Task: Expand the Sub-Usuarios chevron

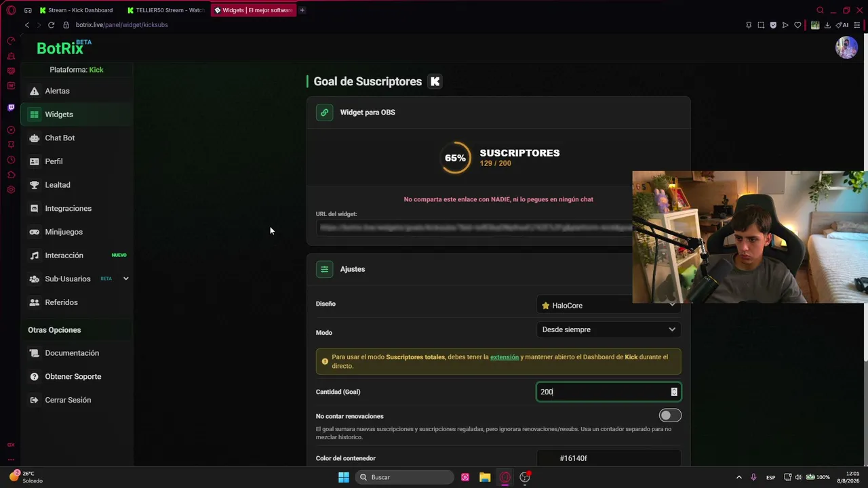Action: point(125,279)
